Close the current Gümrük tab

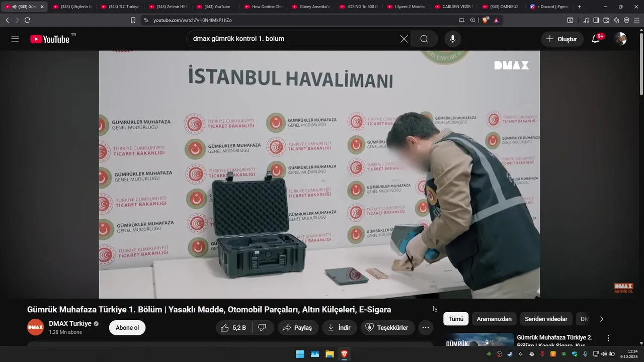pyautogui.click(x=42, y=7)
